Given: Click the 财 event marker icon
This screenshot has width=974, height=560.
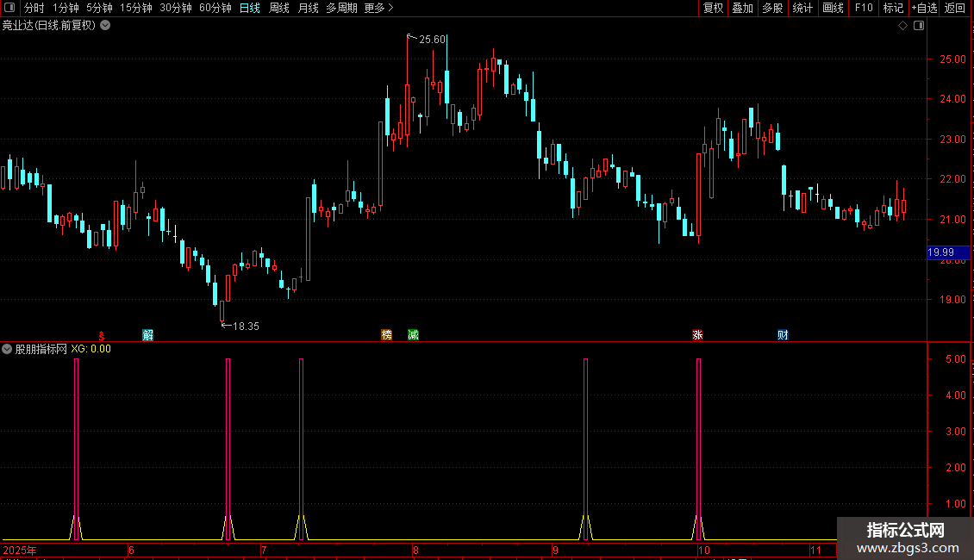Looking at the screenshot, I should pos(783,335).
